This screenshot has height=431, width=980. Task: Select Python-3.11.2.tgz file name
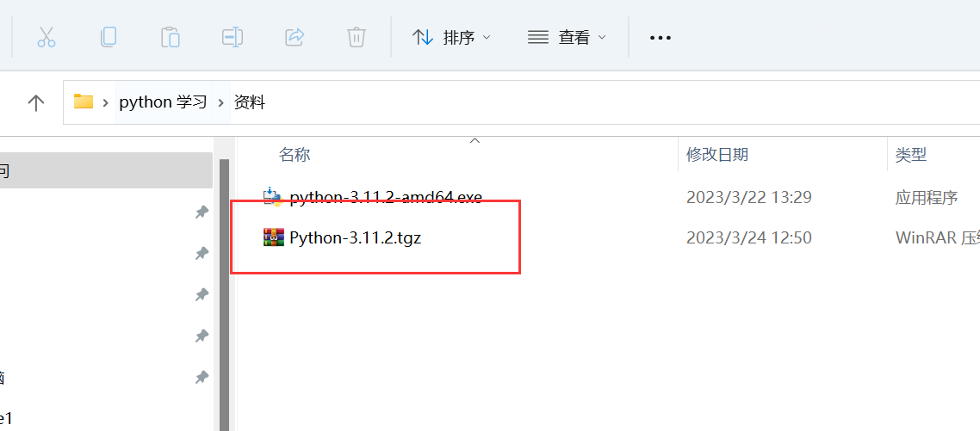pos(355,237)
